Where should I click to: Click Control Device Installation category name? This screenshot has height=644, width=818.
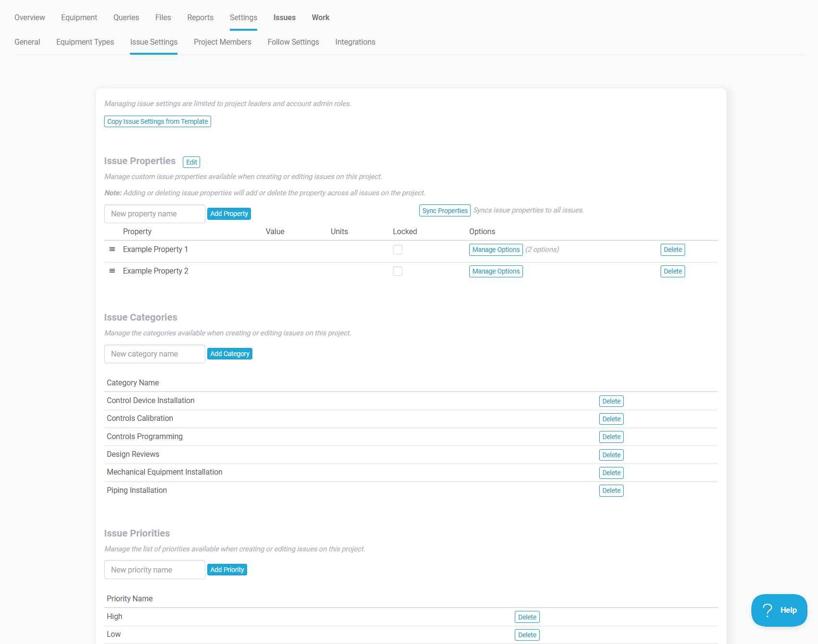point(151,401)
